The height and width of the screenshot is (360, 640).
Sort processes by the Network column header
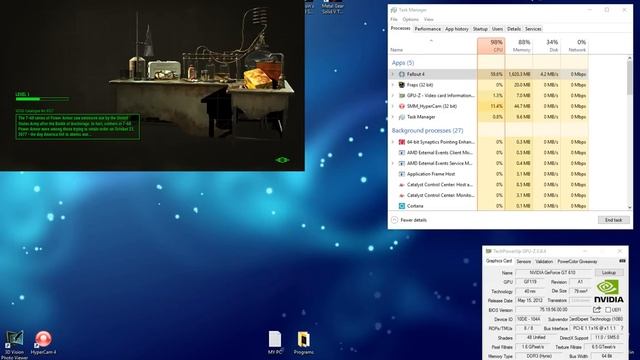point(574,46)
